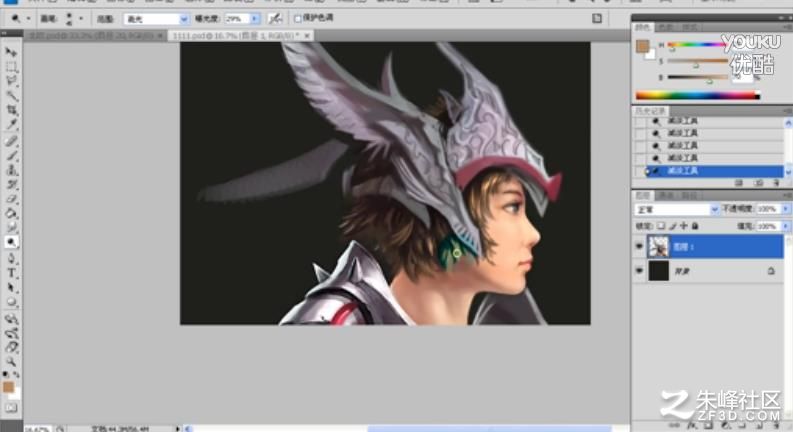Switch to the Channels tab
The width and height of the screenshot is (793, 432).
[x=666, y=195]
